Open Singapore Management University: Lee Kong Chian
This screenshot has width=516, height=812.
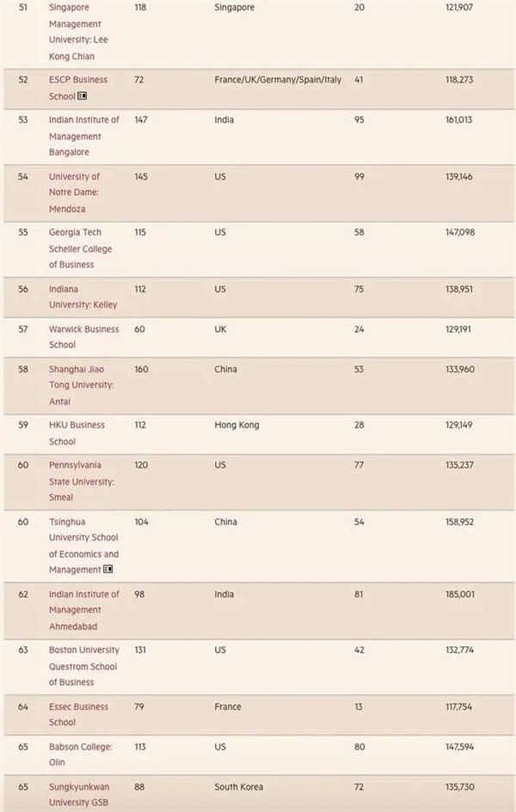[x=78, y=32]
